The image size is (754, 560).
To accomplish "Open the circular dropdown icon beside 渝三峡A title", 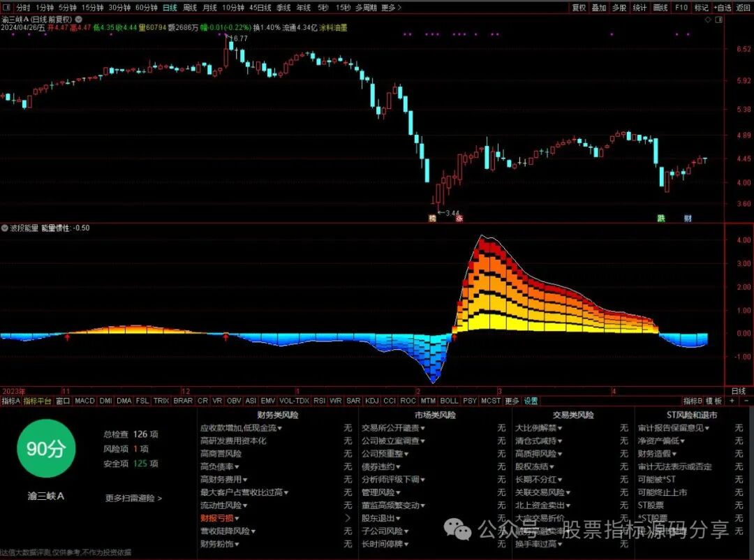I will point(78,20).
